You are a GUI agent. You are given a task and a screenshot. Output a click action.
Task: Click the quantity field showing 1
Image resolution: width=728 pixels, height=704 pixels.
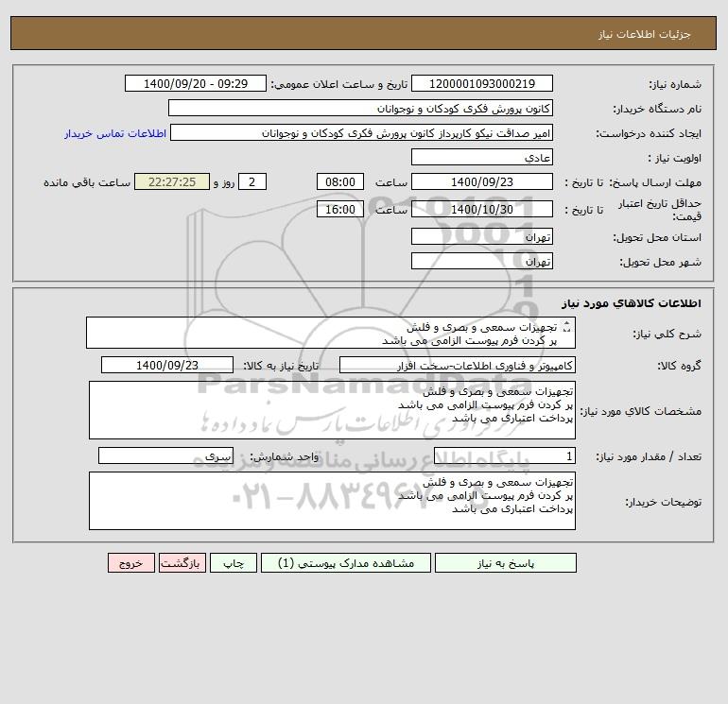(x=505, y=455)
